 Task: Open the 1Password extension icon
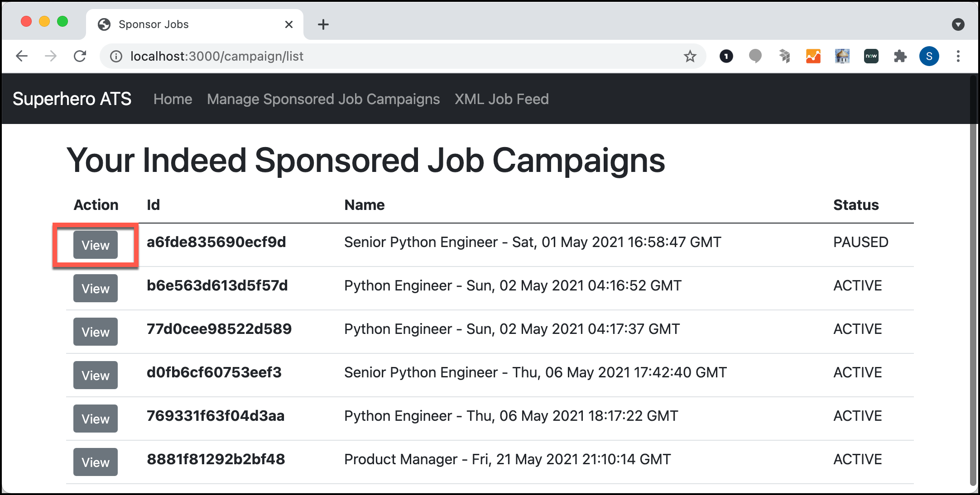pos(726,56)
